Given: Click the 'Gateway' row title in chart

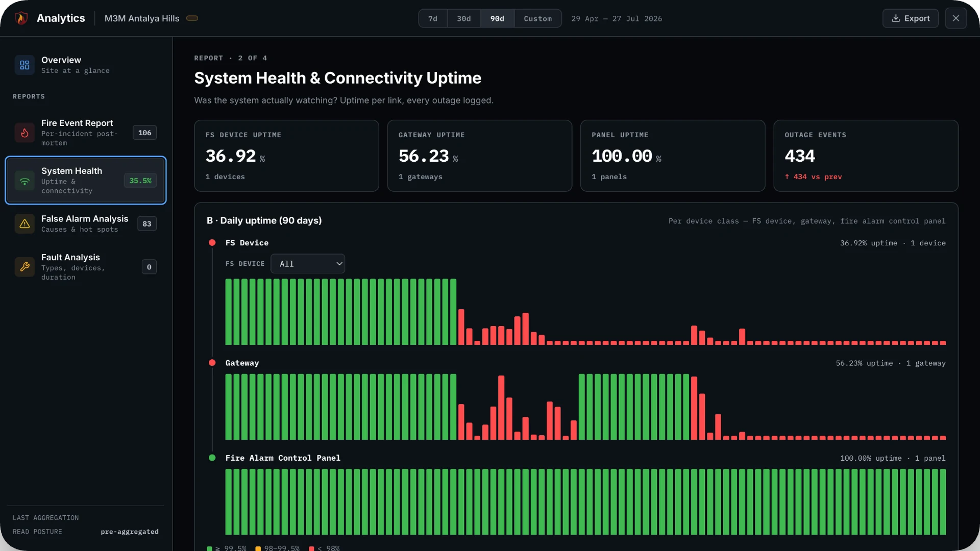Looking at the screenshot, I should click(242, 363).
